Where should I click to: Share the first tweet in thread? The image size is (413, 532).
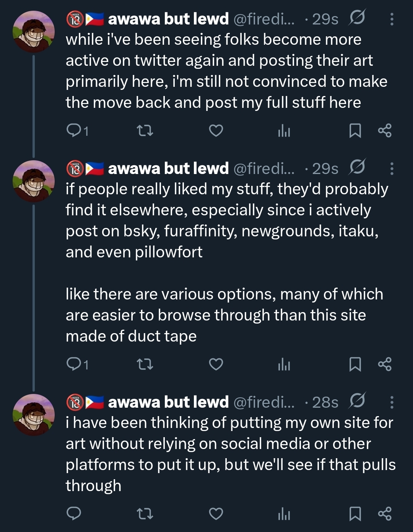pos(385,131)
